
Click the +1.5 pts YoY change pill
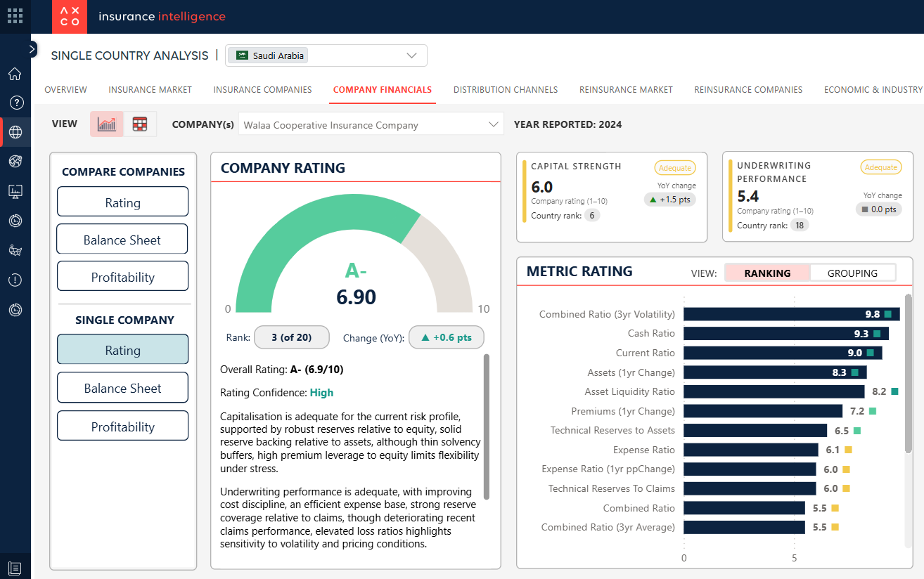coord(670,200)
